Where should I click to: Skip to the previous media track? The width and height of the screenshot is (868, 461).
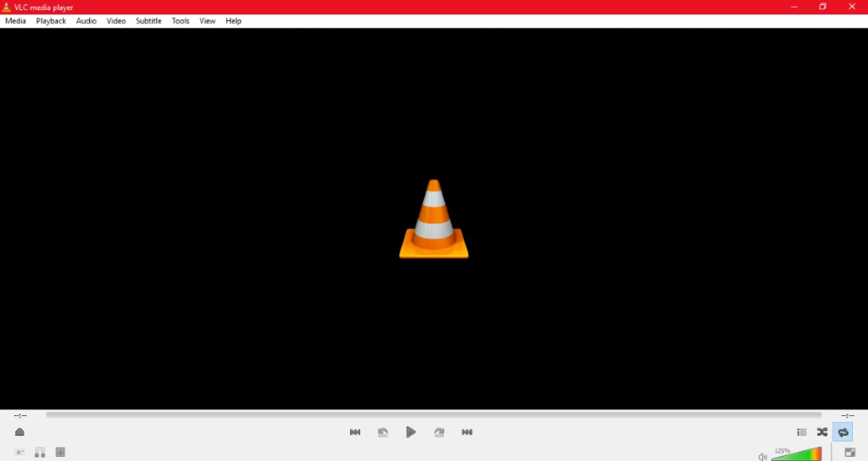355,432
